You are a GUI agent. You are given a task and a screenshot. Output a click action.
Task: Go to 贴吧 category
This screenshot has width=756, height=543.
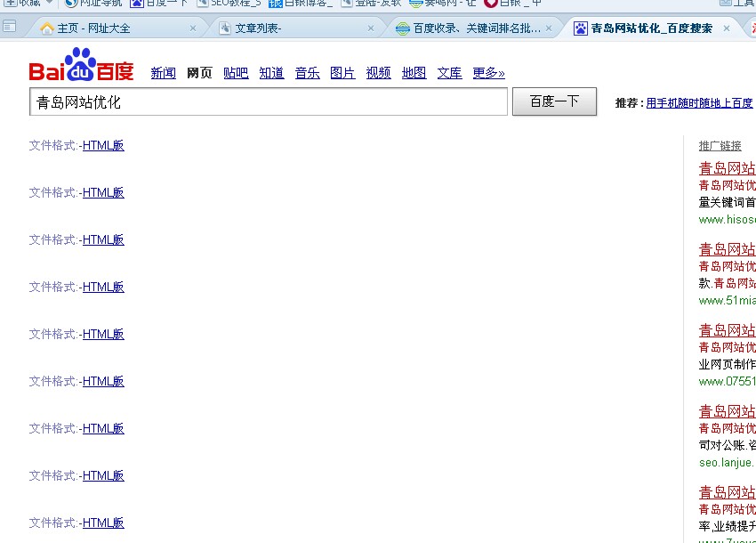click(236, 73)
